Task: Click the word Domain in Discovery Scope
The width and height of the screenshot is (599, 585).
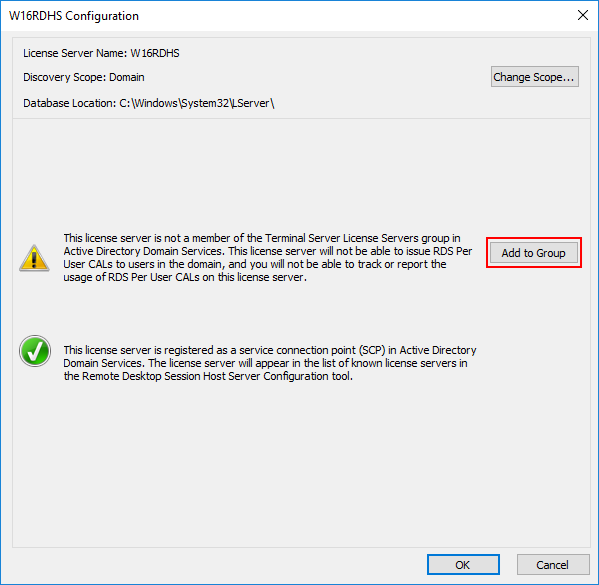Action: coord(127,77)
